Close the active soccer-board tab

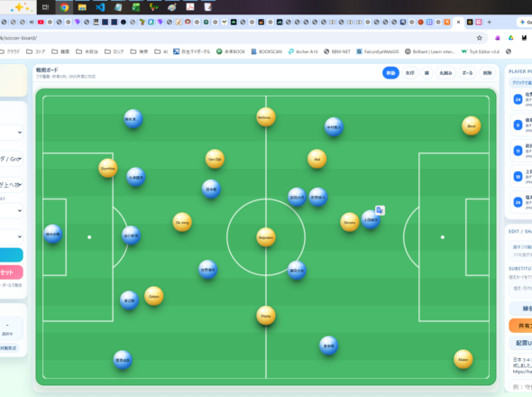pyautogui.click(x=458, y=22)
